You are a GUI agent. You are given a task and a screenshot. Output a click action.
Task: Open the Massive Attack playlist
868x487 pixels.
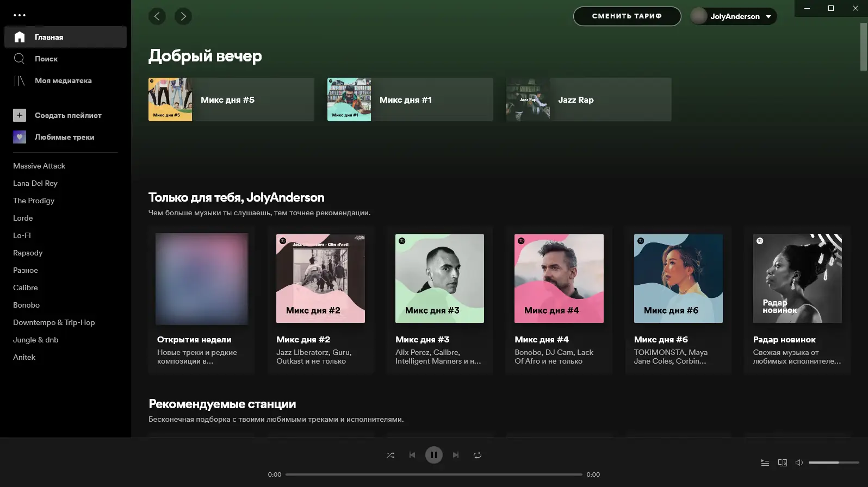point(39,166)
